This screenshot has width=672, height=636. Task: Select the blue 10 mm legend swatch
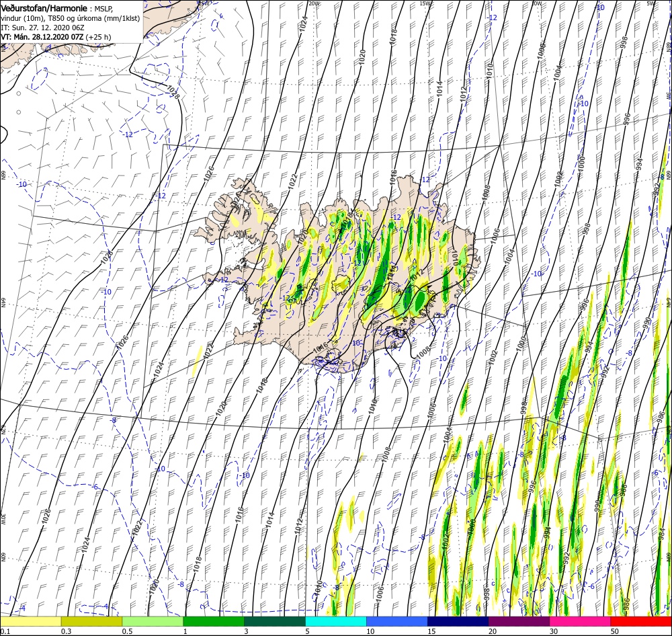click(x=397, y=621)
